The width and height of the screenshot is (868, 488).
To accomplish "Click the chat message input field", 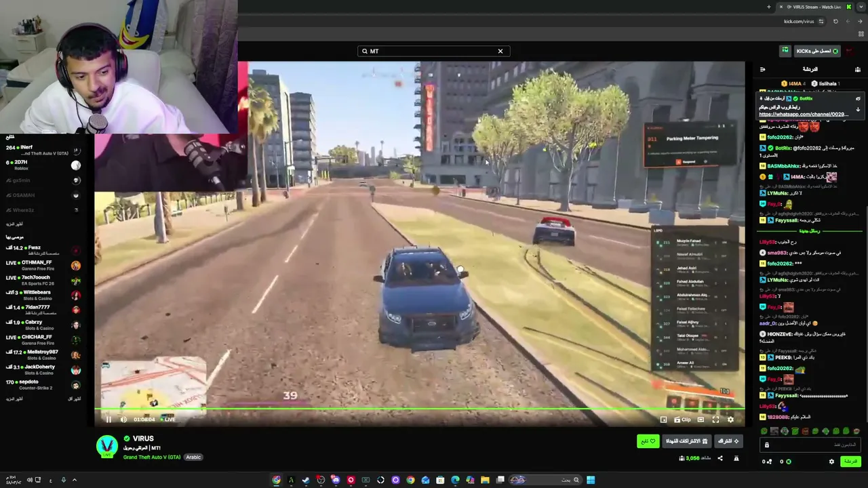I will tap(811, 445).
